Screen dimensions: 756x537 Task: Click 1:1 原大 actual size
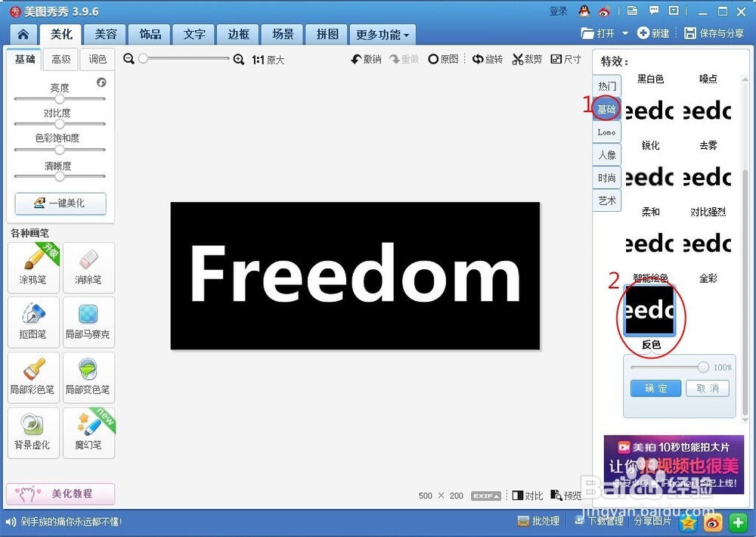point(268,60)
